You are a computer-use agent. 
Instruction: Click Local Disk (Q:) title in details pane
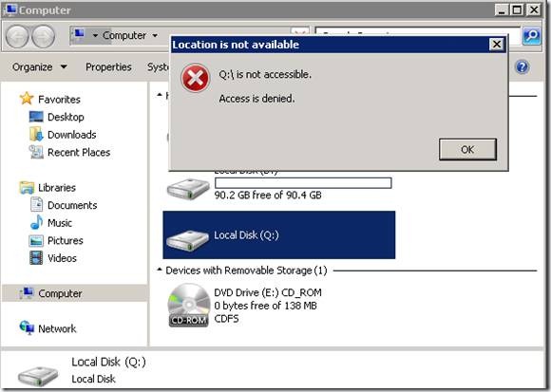[x=108, y=362]
